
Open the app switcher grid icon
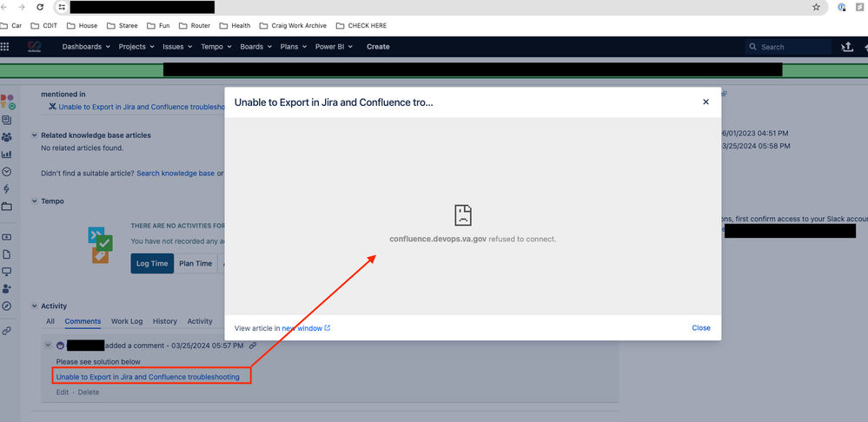(4, 47)
